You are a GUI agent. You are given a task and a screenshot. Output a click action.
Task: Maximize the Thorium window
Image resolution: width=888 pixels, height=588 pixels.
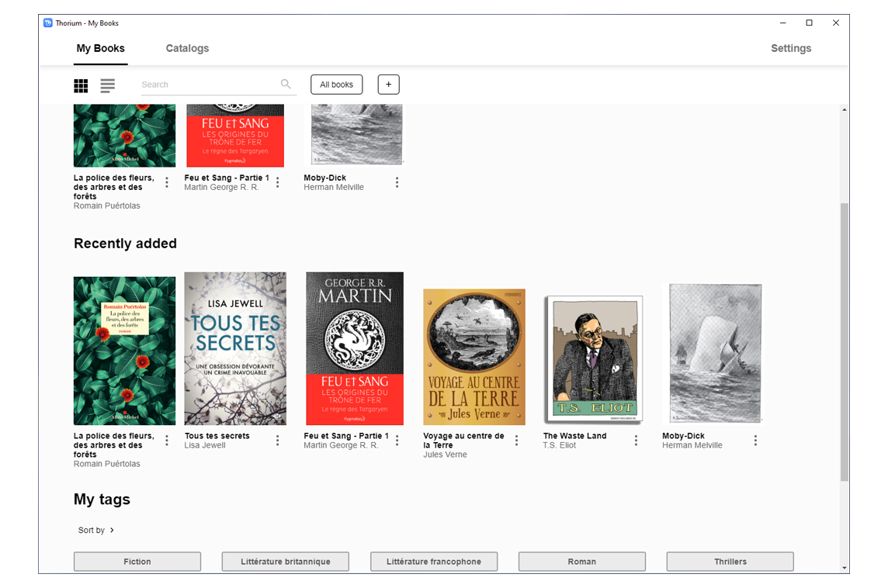(x=810, y=22)
